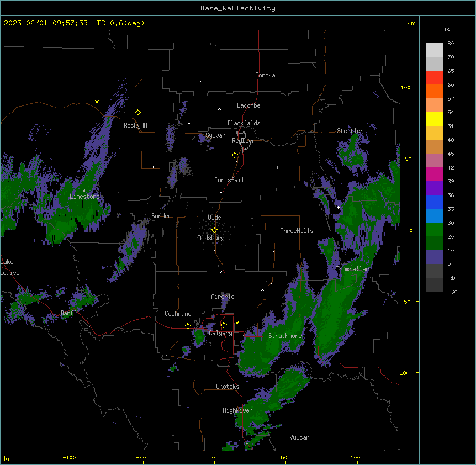This screenshot has width=476, height=465.
Task: Click the yellow v marker east of Calgary
Action: point(237,323)
